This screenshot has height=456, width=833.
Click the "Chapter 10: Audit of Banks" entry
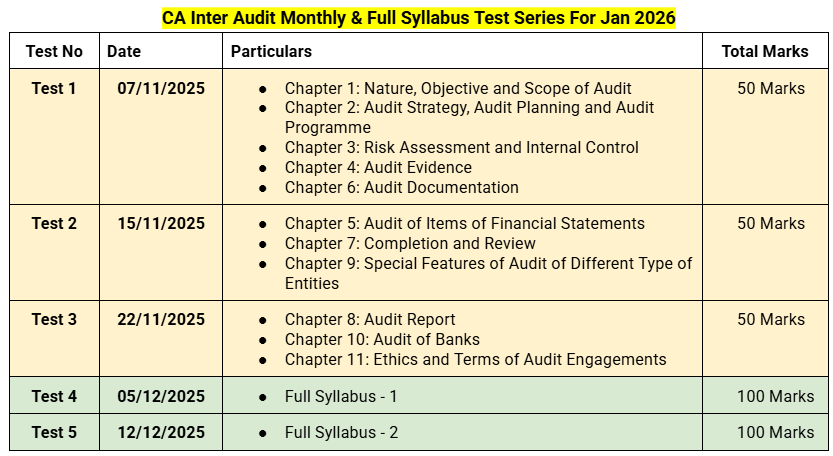point(384,339)
